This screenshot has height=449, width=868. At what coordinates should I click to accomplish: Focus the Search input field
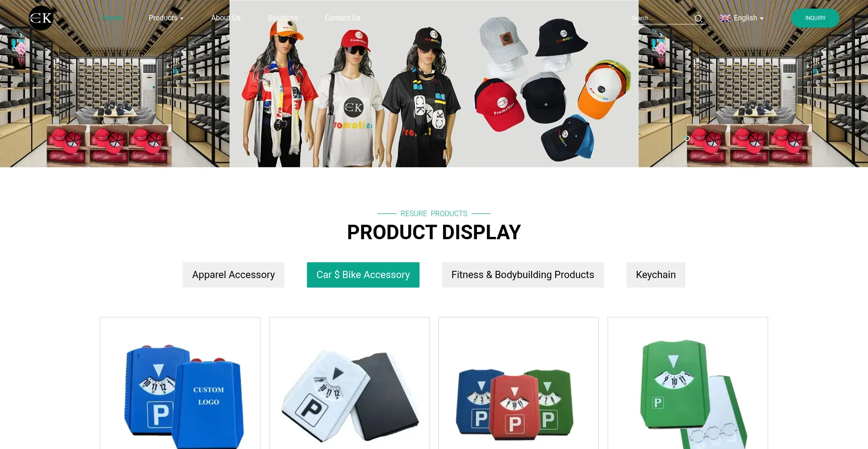pos(661,18)
